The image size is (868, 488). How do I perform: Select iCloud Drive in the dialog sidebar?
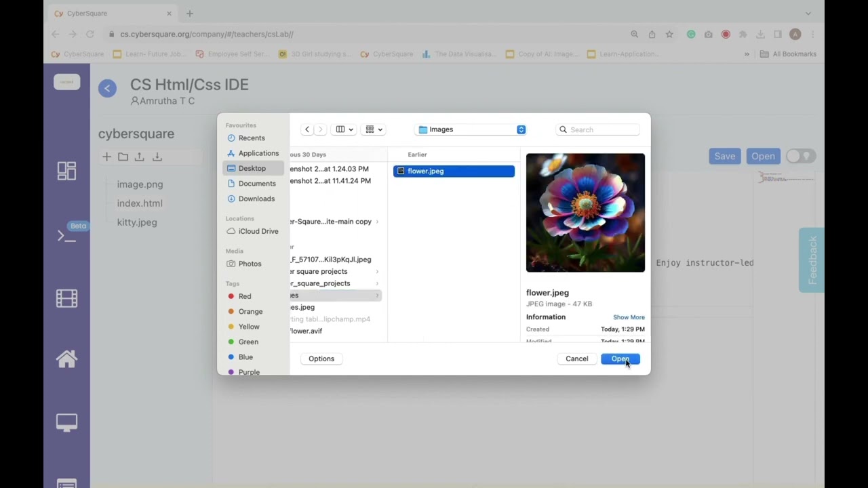(x=252, y=231)
